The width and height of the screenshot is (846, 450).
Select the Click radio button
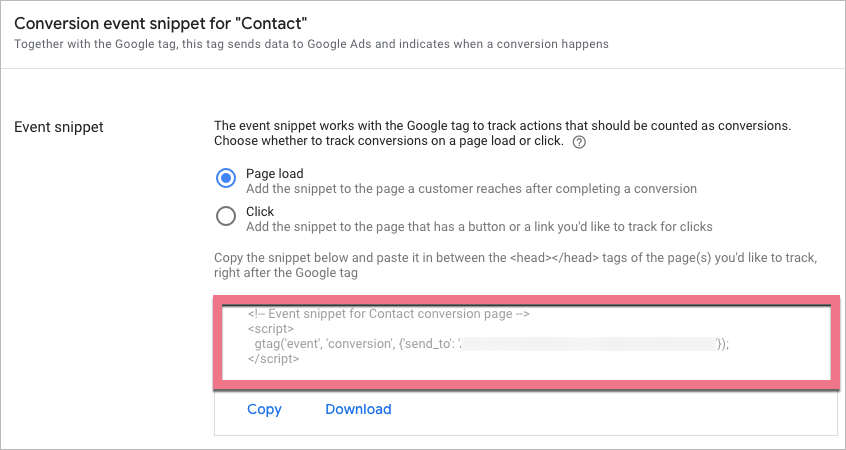point(226,216)
